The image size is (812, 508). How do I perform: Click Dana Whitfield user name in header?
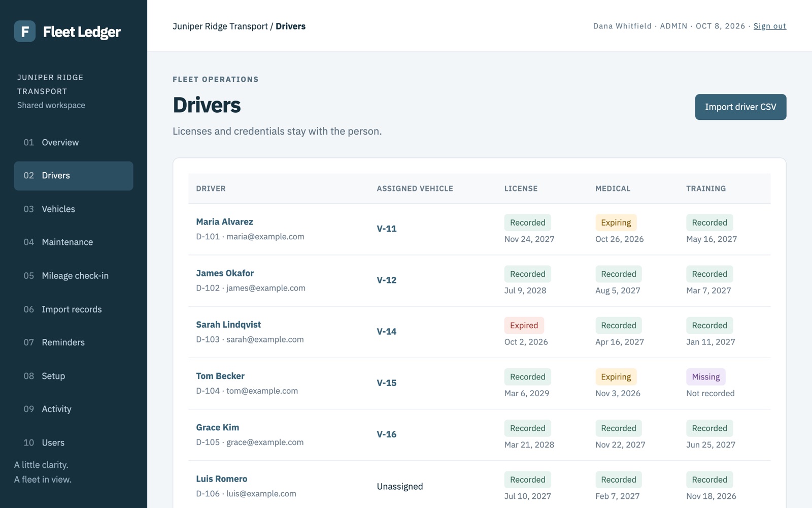point(622,26)
